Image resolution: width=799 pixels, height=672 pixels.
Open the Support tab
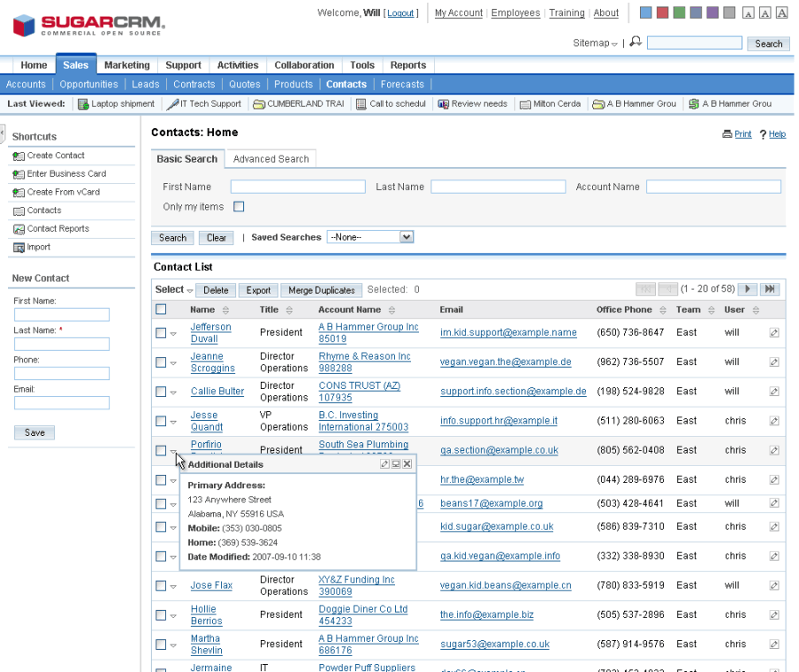pos(184,65)
